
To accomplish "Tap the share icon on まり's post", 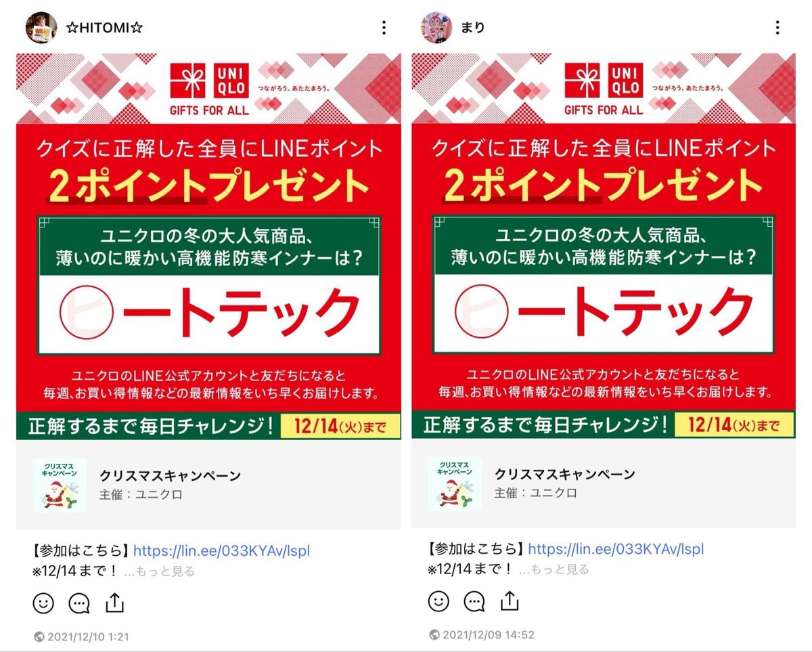I will [x=510, y=601].
